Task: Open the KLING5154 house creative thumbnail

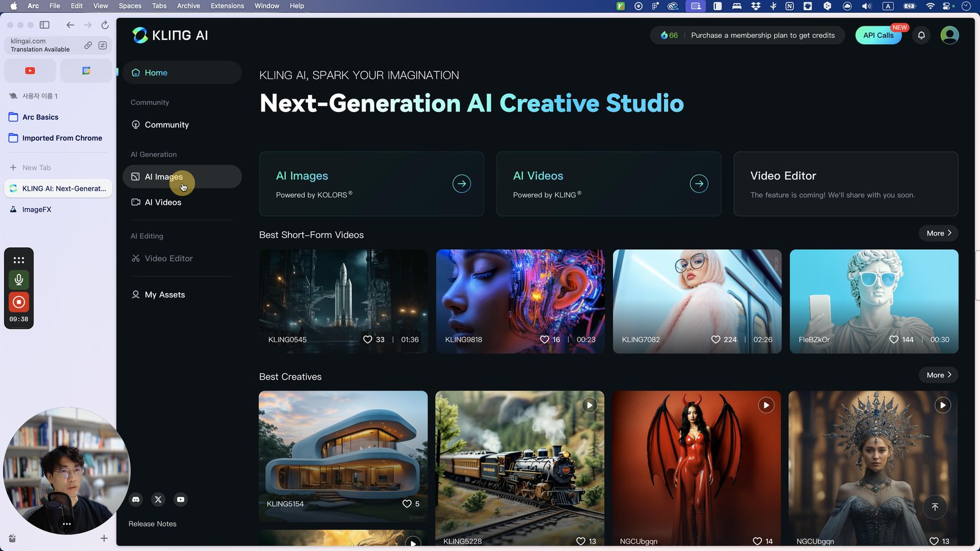Action: [343, 456]
